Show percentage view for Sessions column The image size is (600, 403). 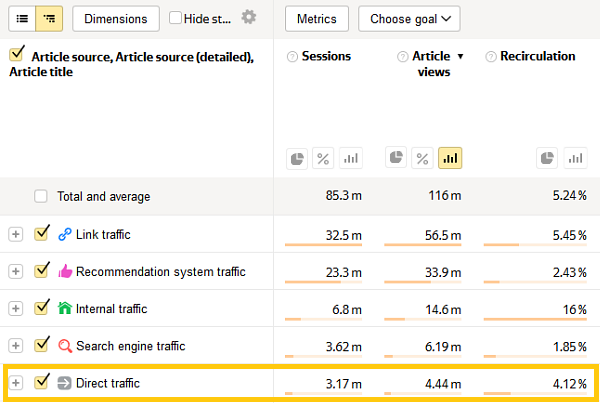(323, 158)
